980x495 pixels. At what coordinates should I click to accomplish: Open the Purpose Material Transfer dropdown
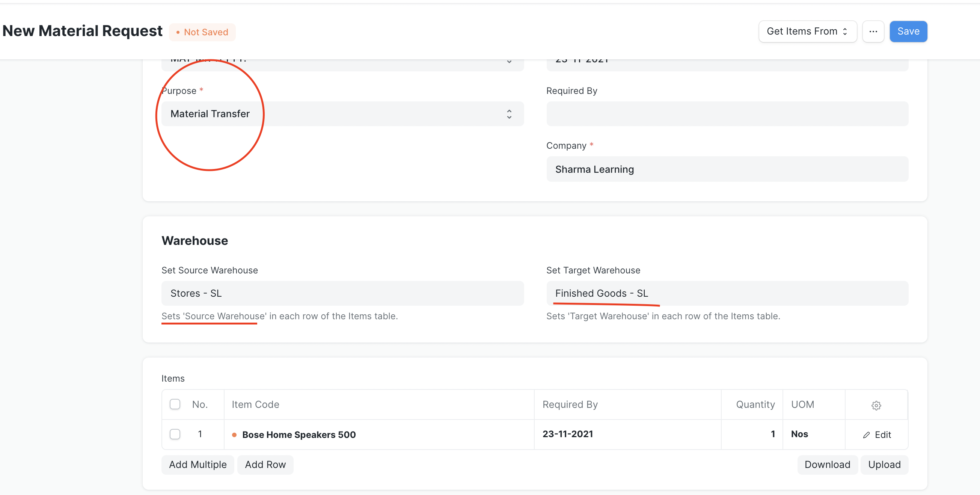342,114
